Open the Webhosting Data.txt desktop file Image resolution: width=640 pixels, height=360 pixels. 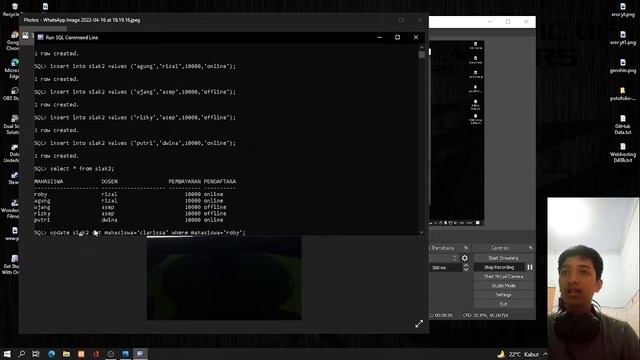point(623,153)
